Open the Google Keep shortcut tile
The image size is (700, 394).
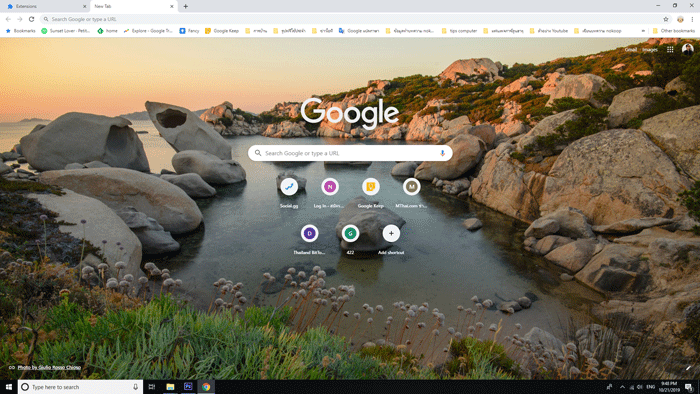(x=371, y=193)
